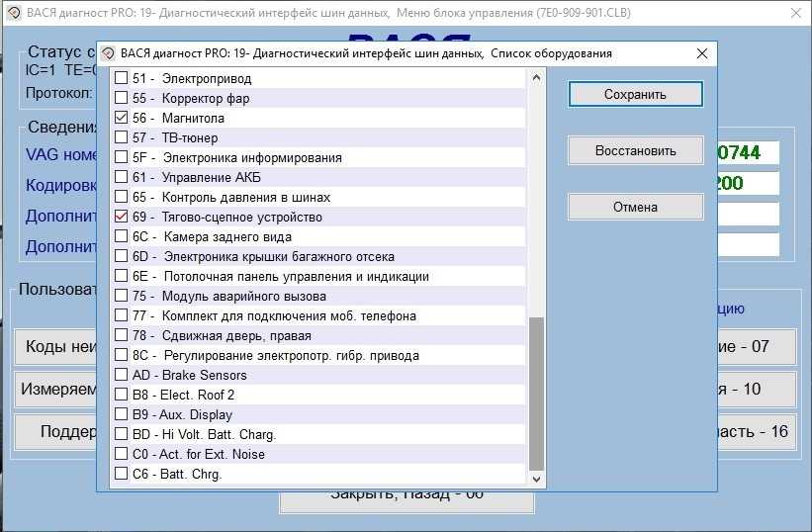Enable 51 - Электропривод checkbox
Screen dimensions: 812x532
[121, 78]
